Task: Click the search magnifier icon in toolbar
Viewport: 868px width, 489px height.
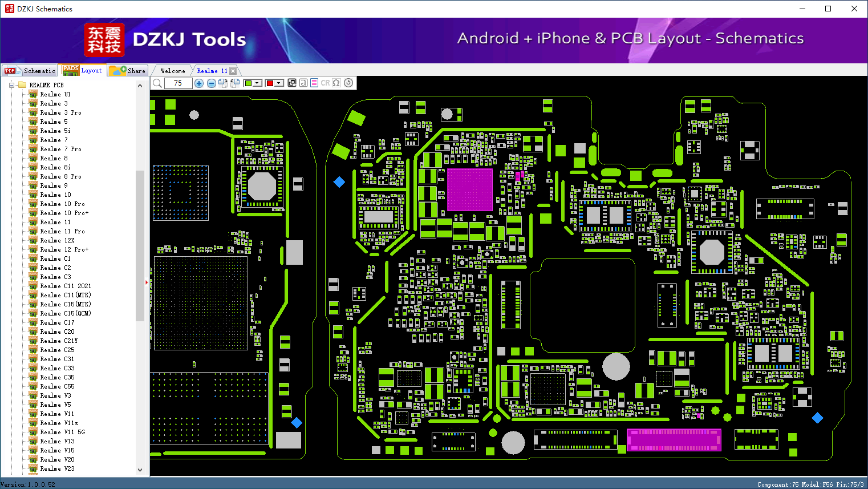Action: [157, 83]
